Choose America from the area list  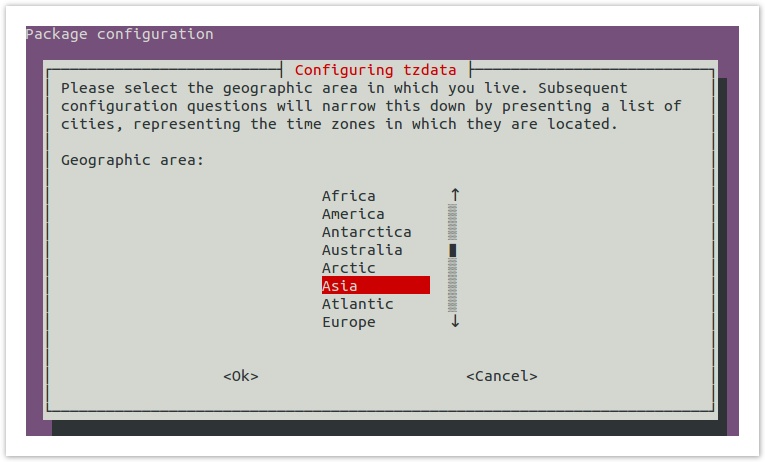(353, 214)
